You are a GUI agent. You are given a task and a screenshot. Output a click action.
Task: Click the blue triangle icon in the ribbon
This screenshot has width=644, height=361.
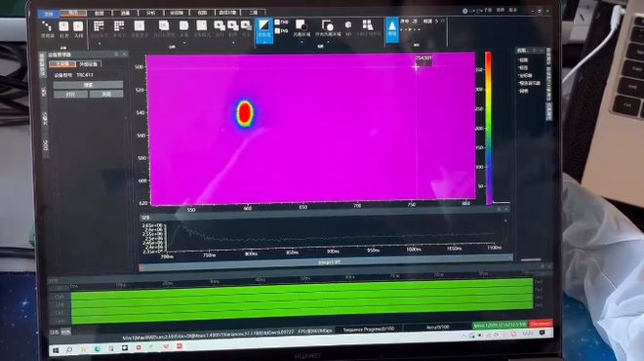click(x=392, y=29)
